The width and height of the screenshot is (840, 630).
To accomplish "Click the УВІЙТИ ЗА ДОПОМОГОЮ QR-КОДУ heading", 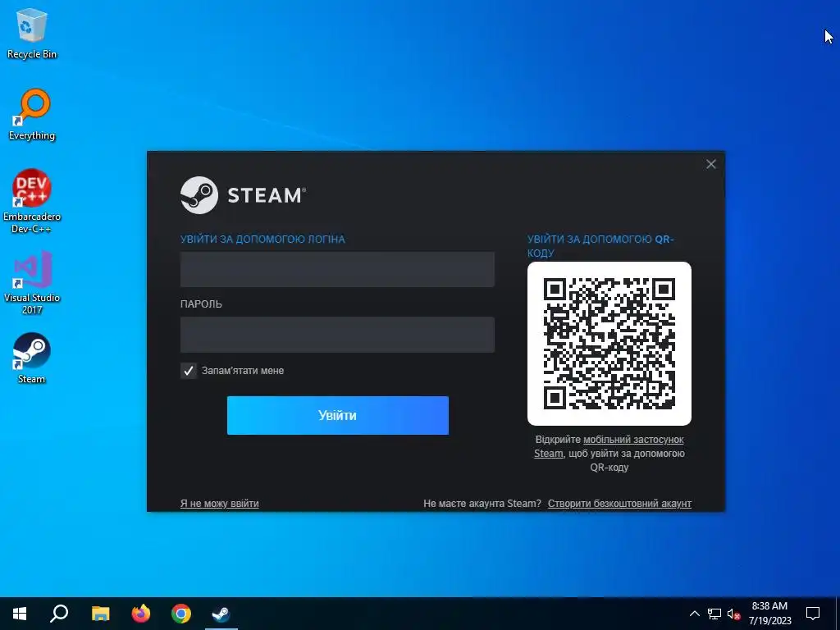I will click(600, 246).
